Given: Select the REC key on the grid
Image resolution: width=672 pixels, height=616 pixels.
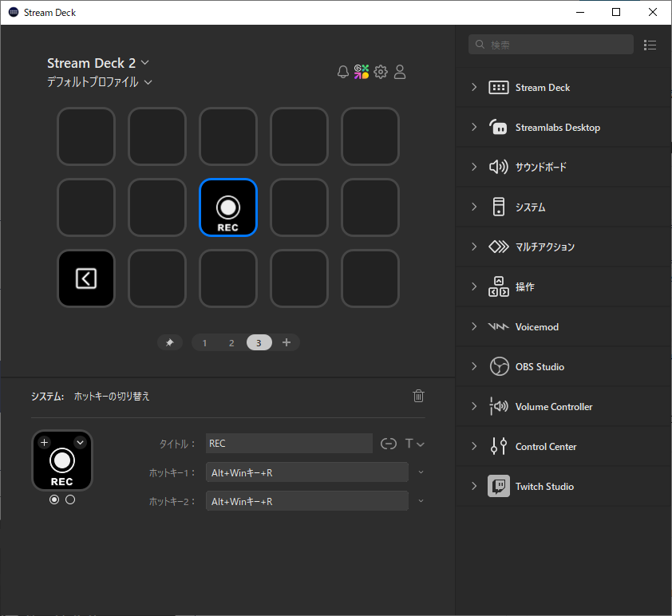Looking at the screenshot, I should 228,207.
